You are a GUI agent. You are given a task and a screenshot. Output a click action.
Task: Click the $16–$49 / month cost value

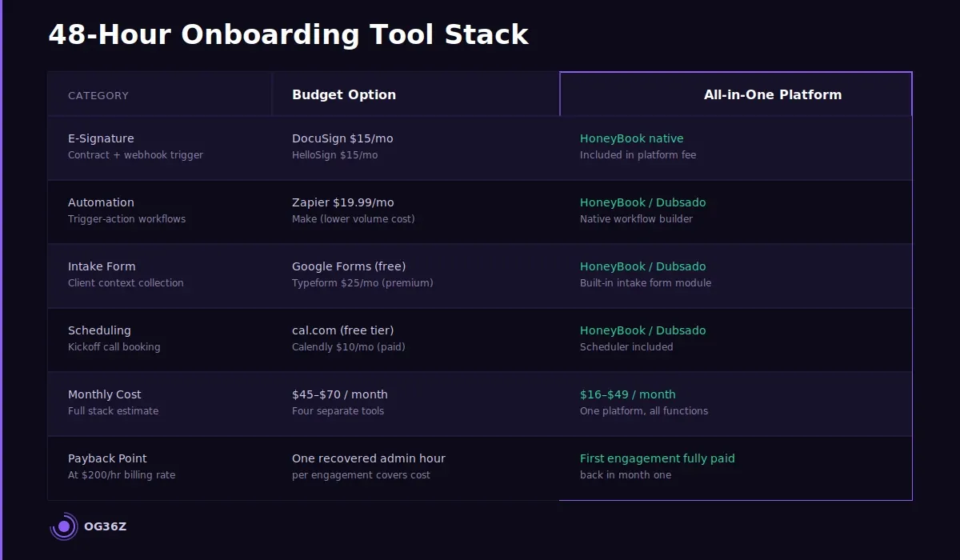(x=628, y=394)
